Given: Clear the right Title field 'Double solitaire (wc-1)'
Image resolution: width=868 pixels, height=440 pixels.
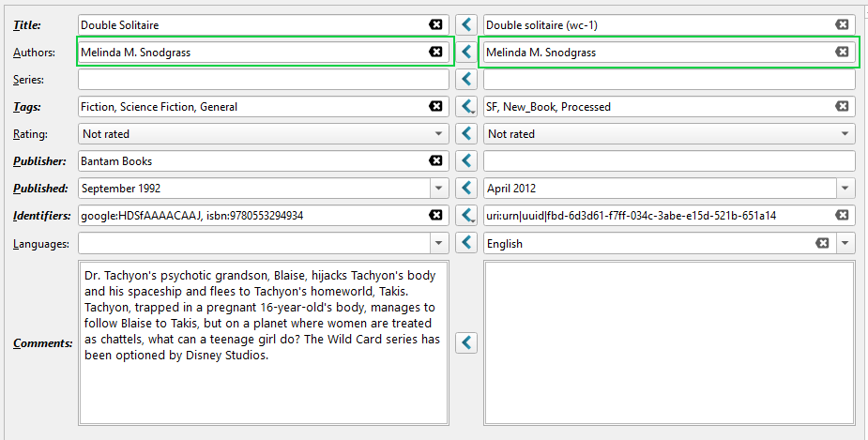Looking at the screenshot, I should pyautogui.click(x=842, y=24).
